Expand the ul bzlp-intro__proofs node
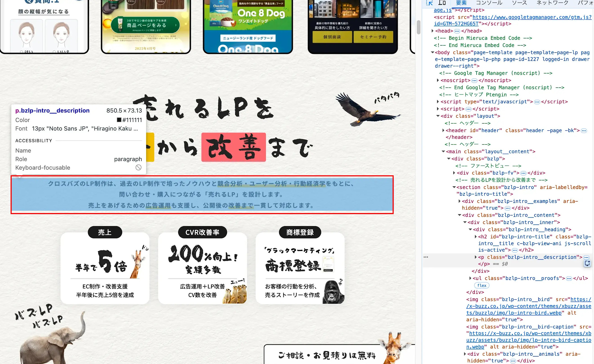Image resolution: width=594 pixels, height=364 pixels. click(x=470, y=278)
